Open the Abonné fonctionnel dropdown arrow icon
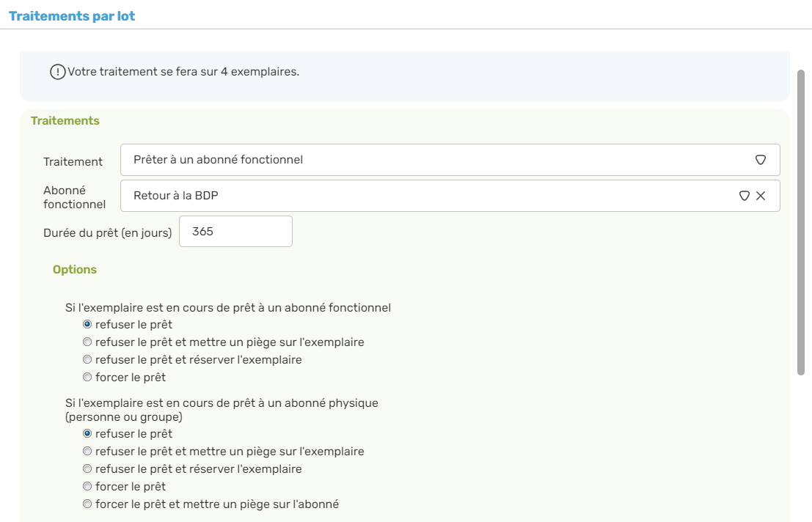This screenshot has width=812, height=522. tap(745, 196)
